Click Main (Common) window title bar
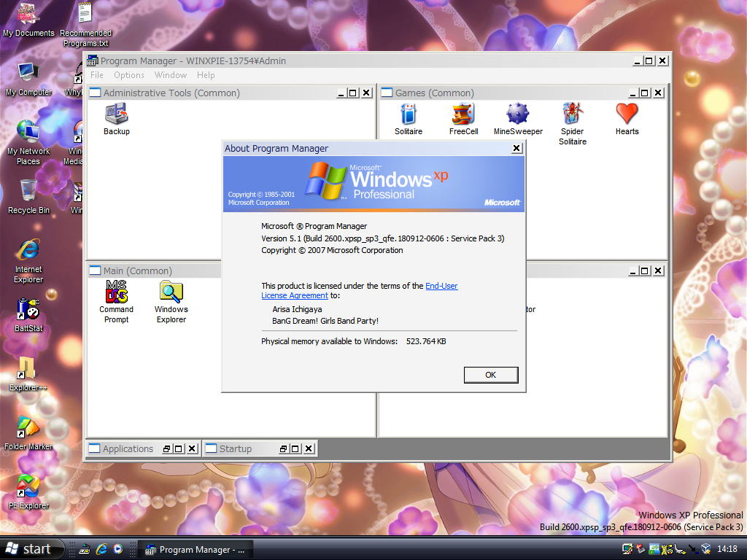Viewport: 747px width, 560px height. tap(155, 271)
